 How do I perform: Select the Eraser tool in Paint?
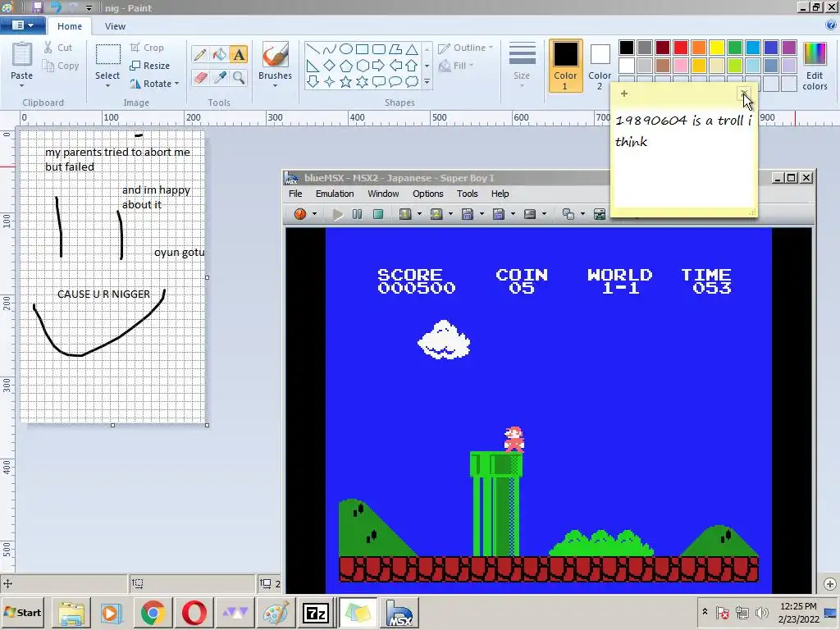pos(200,78)
